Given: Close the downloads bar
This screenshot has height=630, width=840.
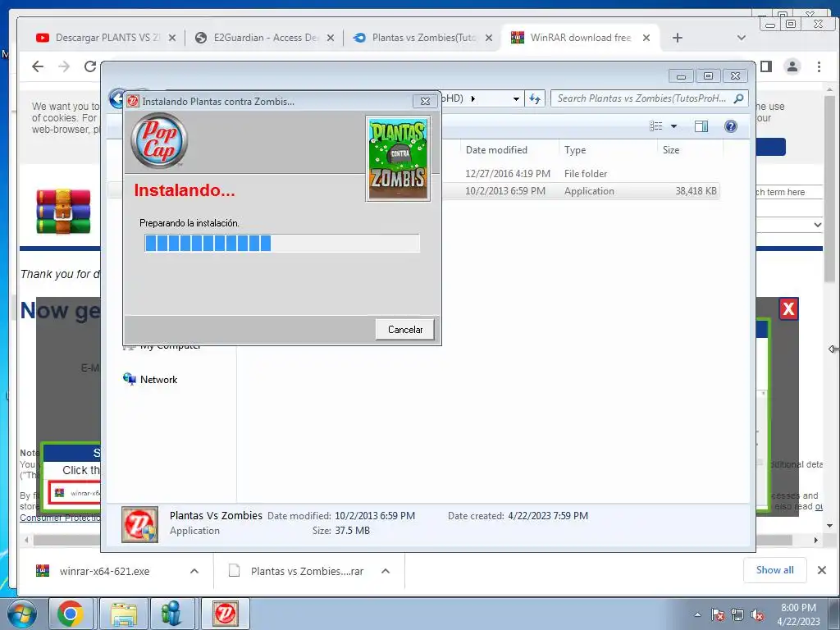Looking at the screenshot, I should [x=822, y=570].
